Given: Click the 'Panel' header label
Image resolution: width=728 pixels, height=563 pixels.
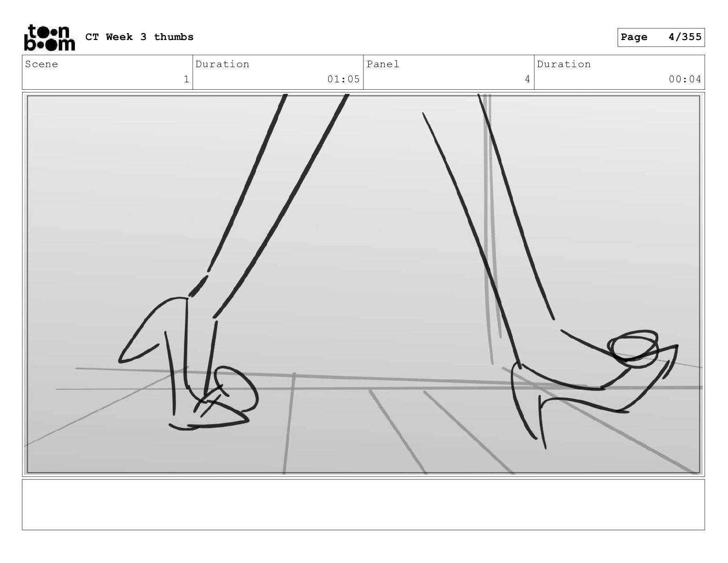Looking at the screenshot, I should [x=383, y=64].
